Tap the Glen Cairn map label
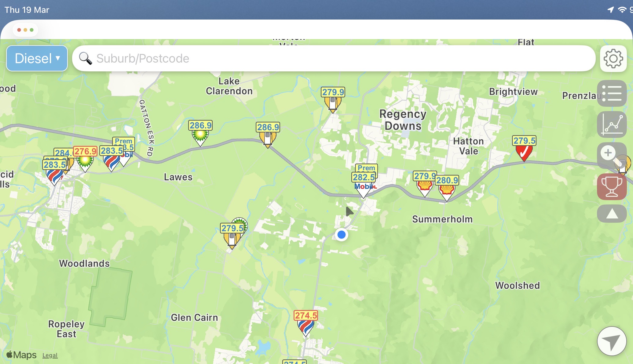Screen dimensions: 633x364 pos(194,318)
